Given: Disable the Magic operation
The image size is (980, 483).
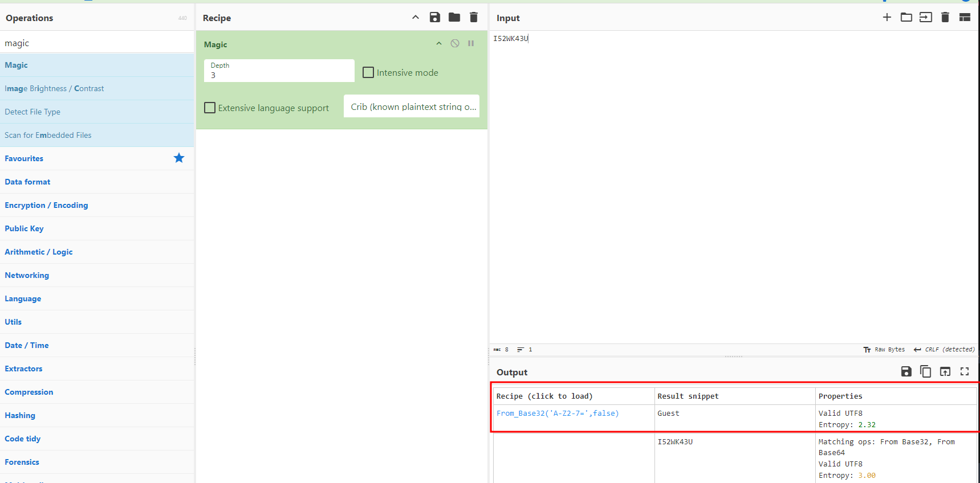Looking at the screenshot, I should (455, 43).
